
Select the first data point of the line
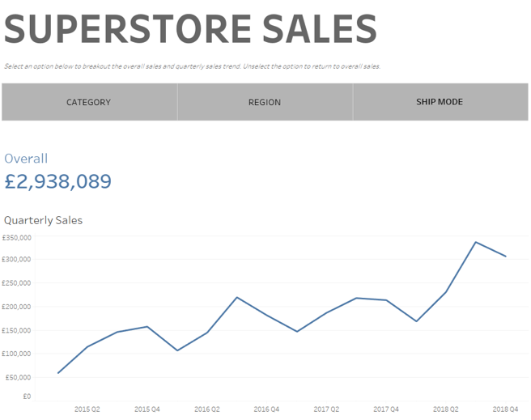[57, 373]
